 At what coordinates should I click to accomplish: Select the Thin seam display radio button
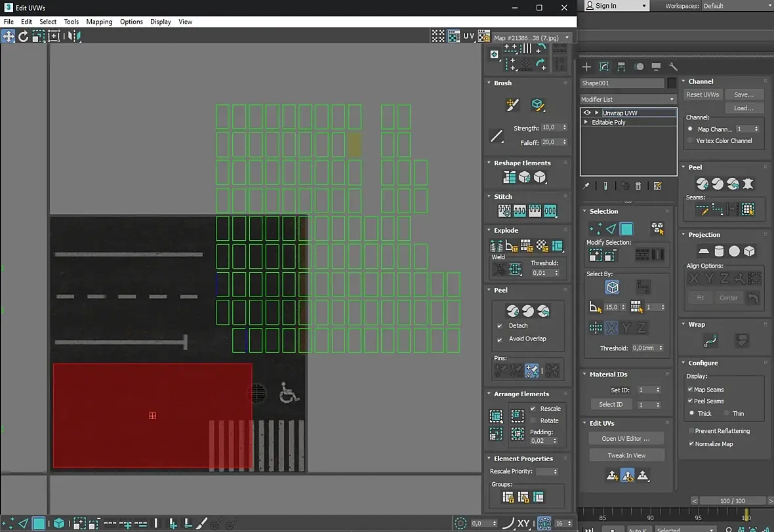click(727, 413)
